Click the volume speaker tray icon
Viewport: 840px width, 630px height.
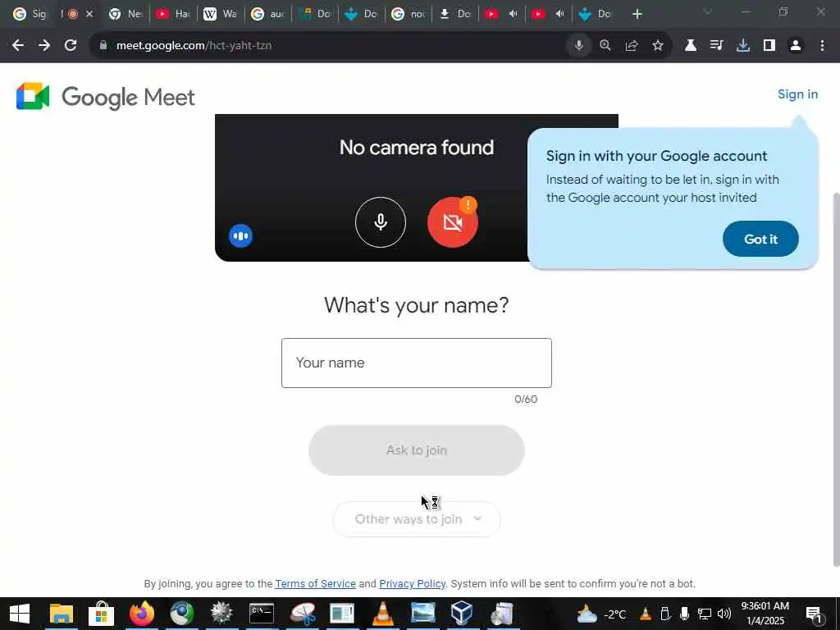[724, 614]
